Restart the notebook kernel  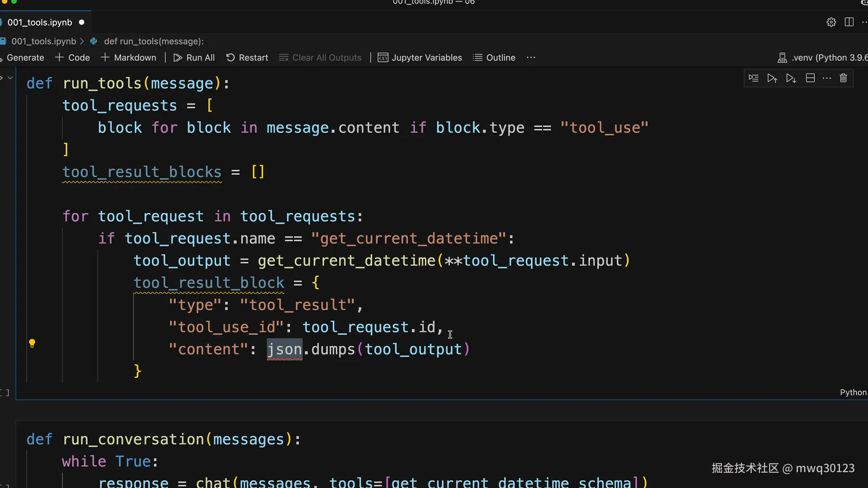tap(247, 57)
